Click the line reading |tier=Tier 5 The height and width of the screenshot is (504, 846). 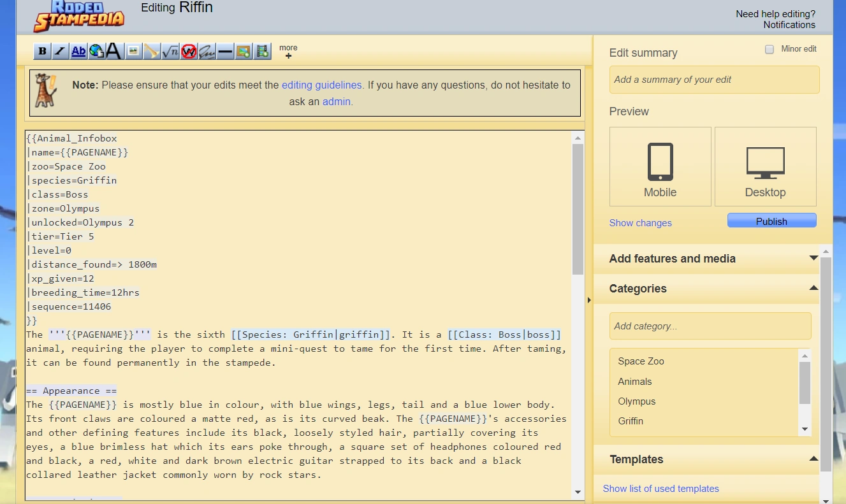tap(60, 236)
